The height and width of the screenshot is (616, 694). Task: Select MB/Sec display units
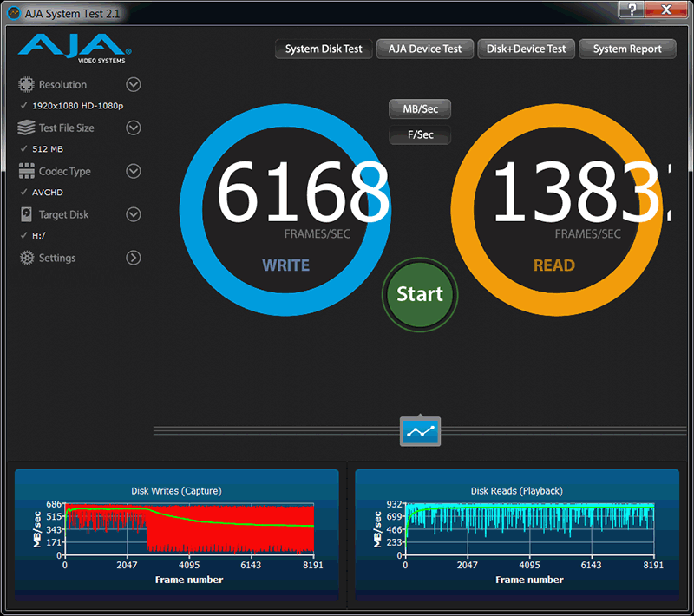point(420,108)
